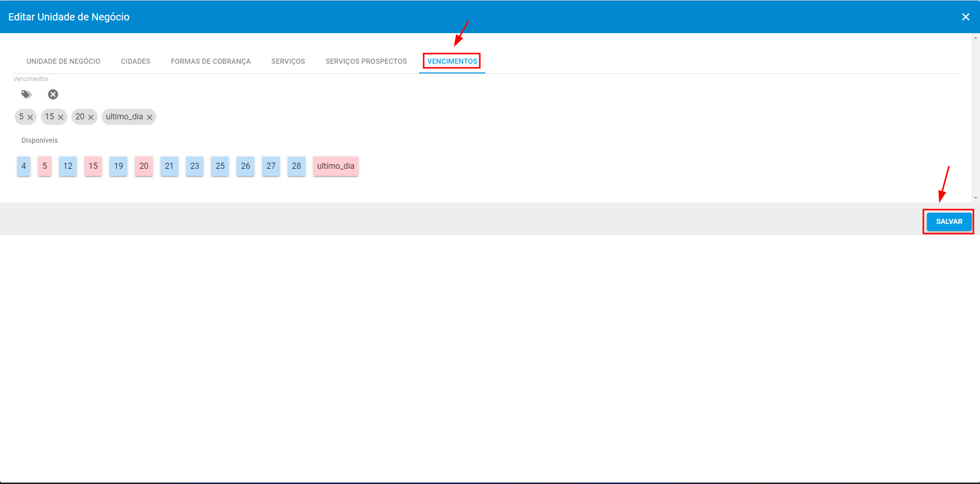Select available due day 4
This screenshot has width=980, height=484.
23,166
